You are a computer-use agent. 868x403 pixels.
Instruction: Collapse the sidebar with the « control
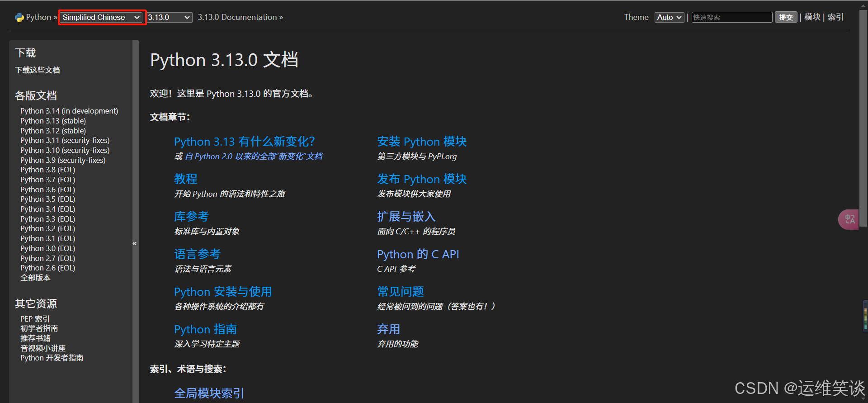[x=134, y=243]
